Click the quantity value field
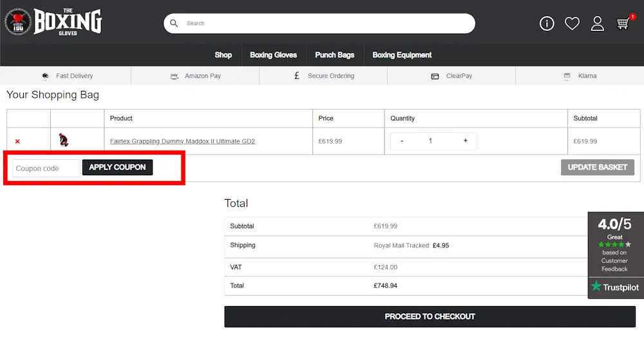The width and height of the screenshot is (644, 337). tap(430, 141)
